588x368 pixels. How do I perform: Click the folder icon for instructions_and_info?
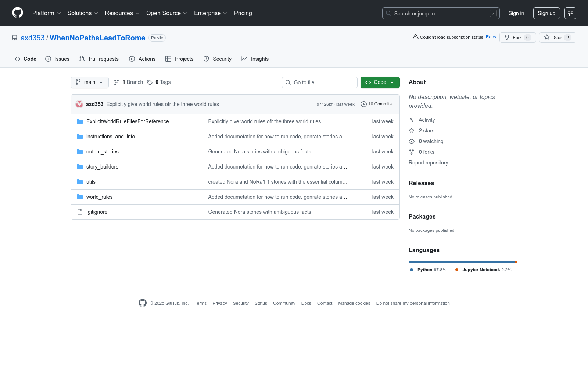(x=80, y=137)
